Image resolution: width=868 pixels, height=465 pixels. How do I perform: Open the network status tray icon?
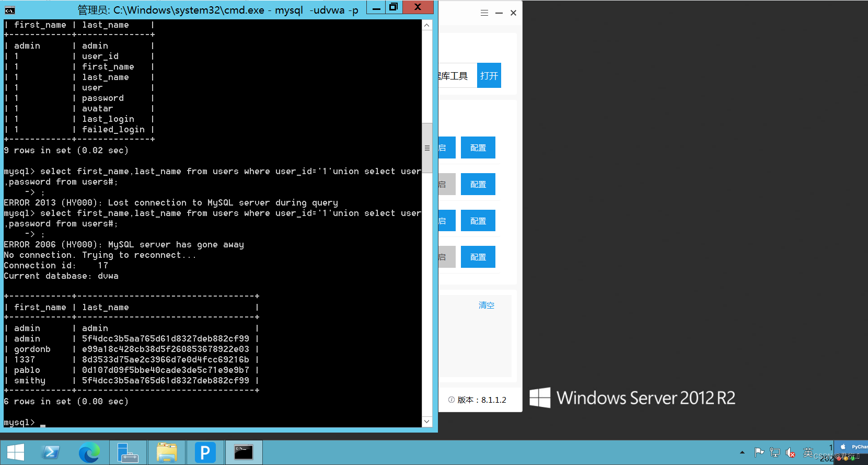point(775,452)
